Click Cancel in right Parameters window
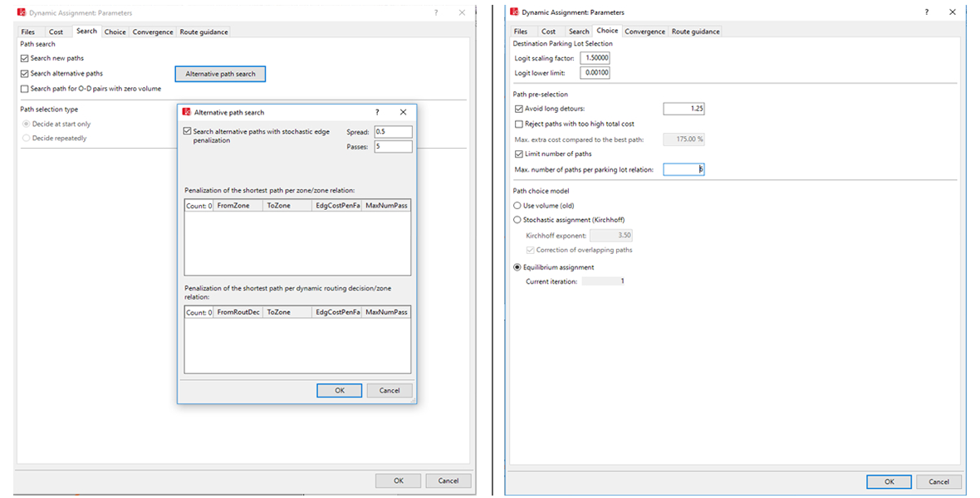 tap(938, 481)
